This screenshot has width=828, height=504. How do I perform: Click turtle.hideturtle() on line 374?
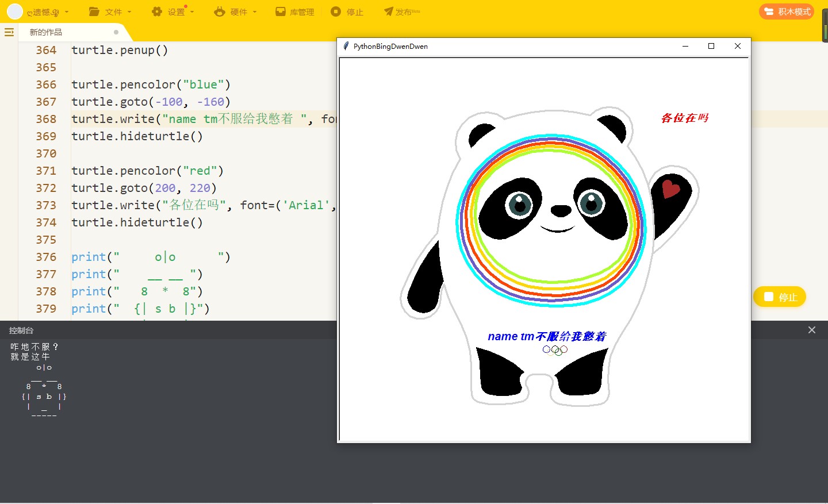tap(137, 222)
